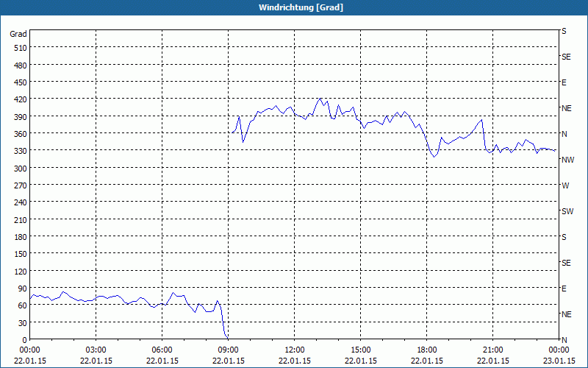Click the E compass label level with 450
This screenshot has width=588, height=368.
564,82
